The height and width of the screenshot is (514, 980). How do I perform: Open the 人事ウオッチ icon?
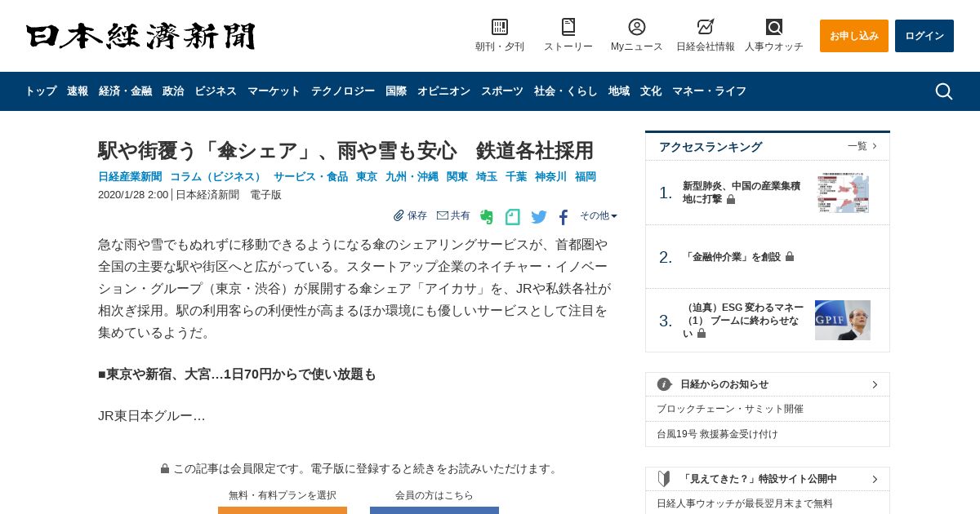pos(774,27)
